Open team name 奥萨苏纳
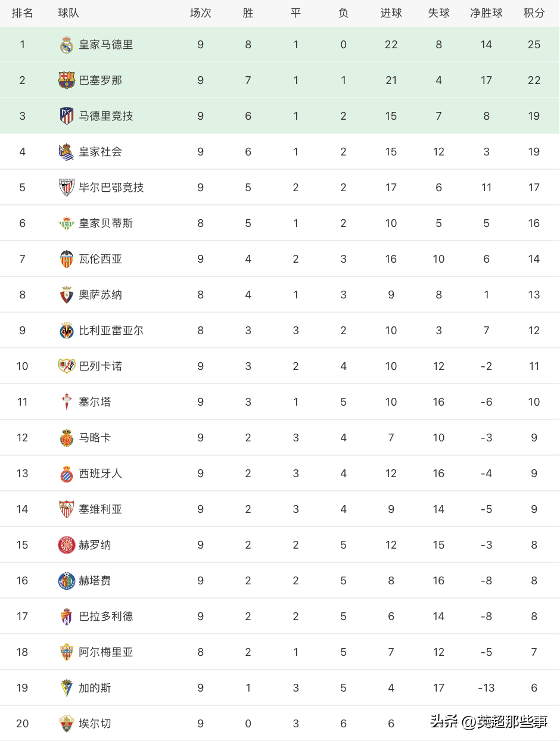This screenshot has width=560, height=741. pyautogui.click(x=101, y=295)
